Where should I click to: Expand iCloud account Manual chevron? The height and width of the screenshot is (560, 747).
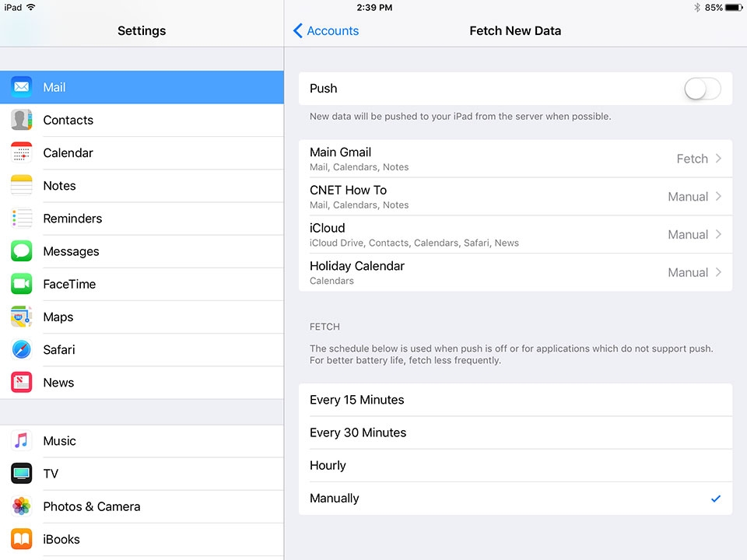pos(718,234)
